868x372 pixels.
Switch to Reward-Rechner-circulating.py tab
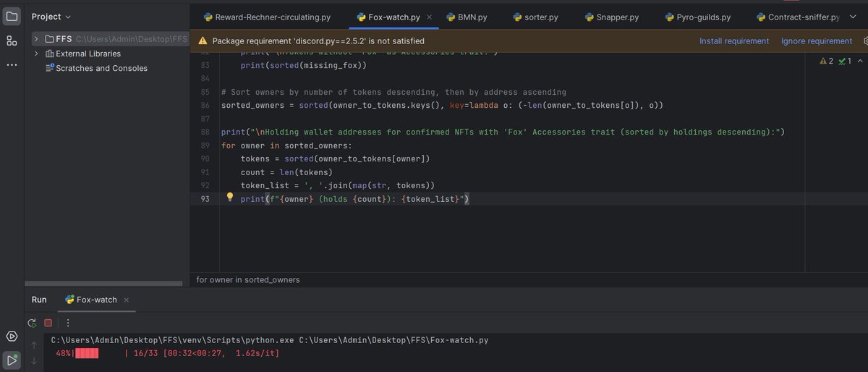pos(267,17)
